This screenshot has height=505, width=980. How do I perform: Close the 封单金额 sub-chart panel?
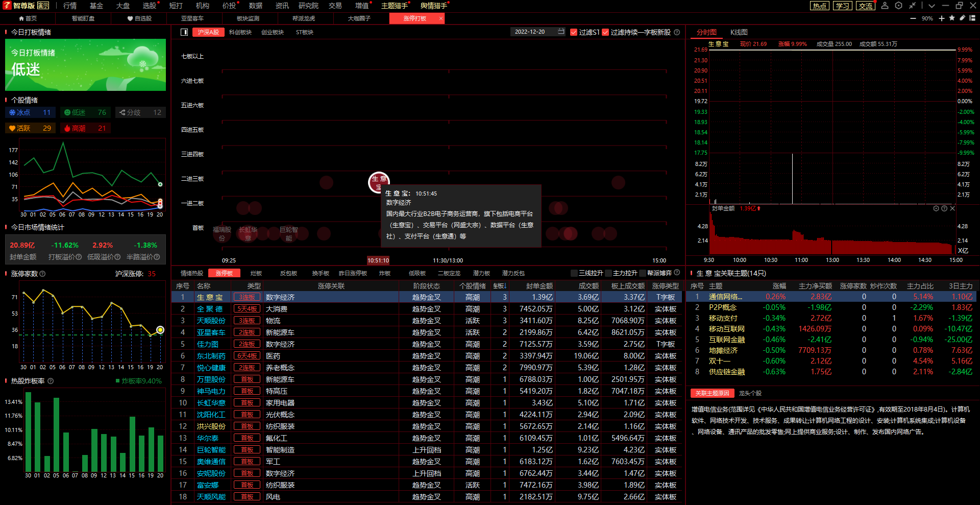click(952, 208)
